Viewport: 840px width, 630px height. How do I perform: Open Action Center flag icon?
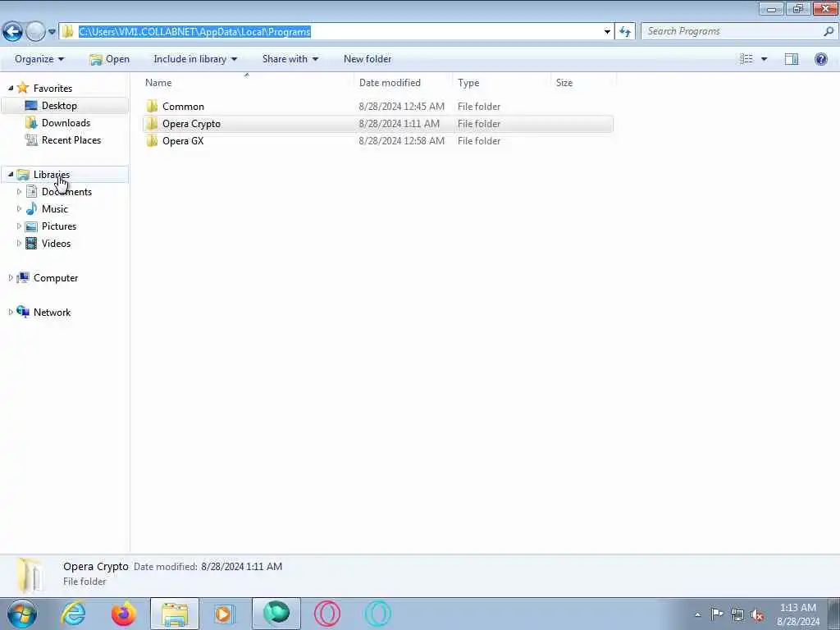pos(717,614)
